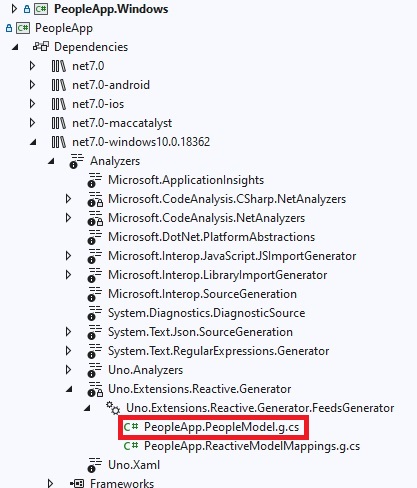Expand the PeopleApp.Windows project node
The height and width of the screenshot is (488, 417).
click(x=14, y=9)
